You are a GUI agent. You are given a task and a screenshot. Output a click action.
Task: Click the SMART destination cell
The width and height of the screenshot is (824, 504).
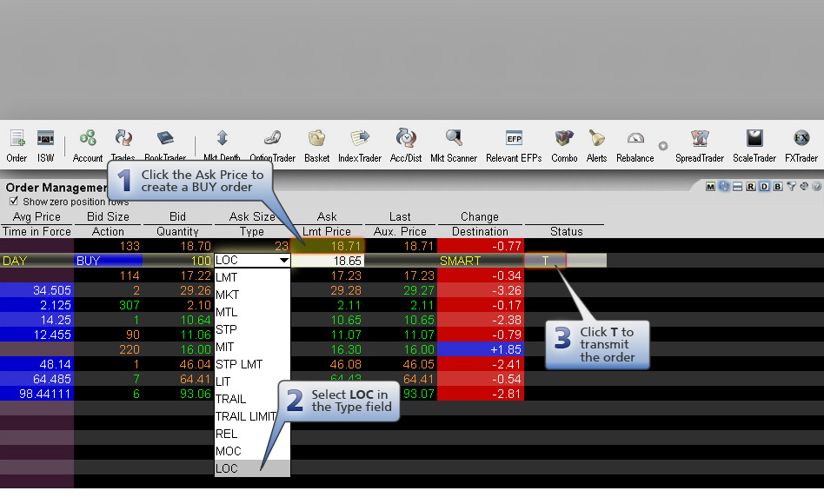pos(481,261)
